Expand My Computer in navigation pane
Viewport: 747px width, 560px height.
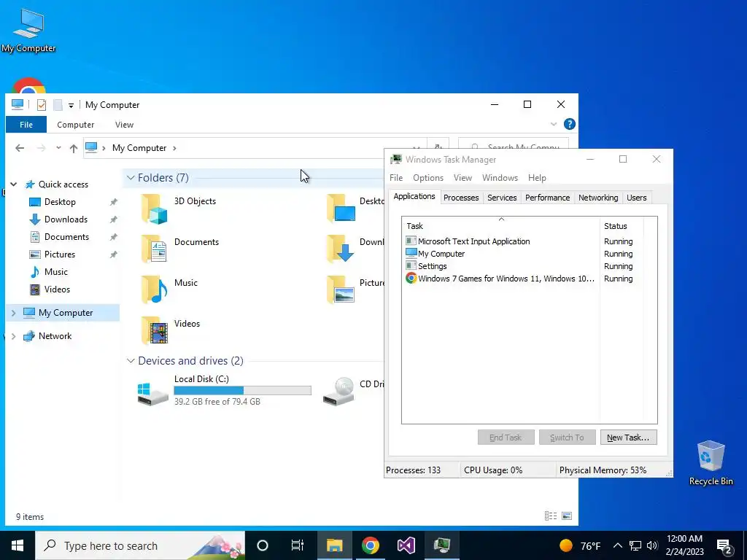(13, 313)
